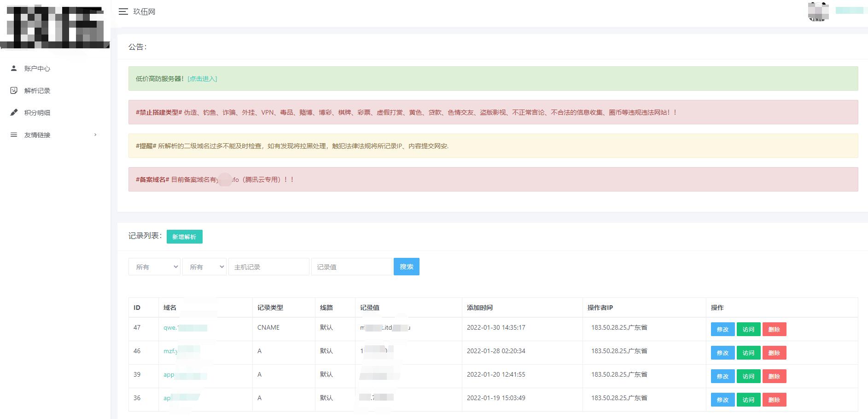
Task: Click the list icon beside 友情链接
Action: pos(13,134)
